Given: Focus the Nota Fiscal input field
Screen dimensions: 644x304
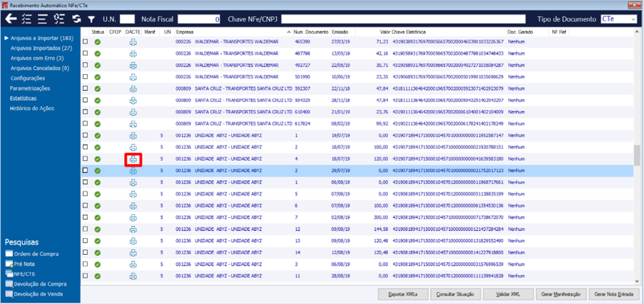Looking at the screenshot, I should pyautogui.click(x=199, y=18).
